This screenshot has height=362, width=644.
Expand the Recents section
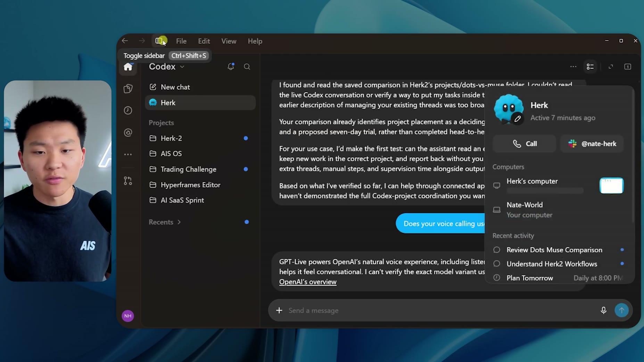[165, 222]
